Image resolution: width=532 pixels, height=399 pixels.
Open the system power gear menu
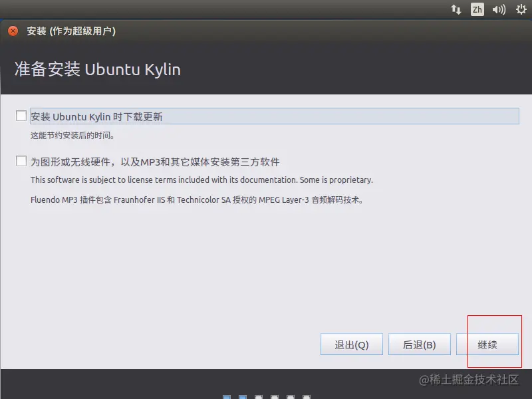click(521, 9)
